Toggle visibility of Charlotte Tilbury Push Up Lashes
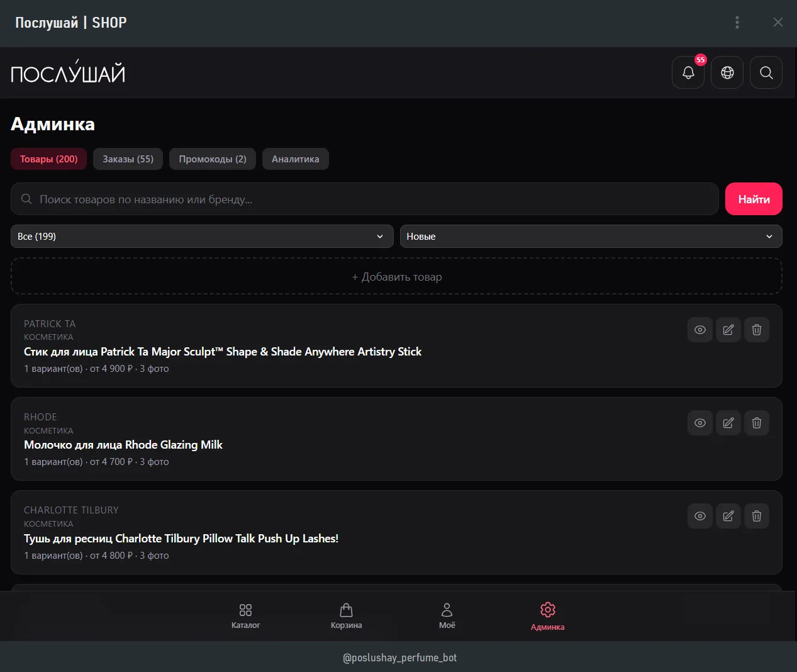 point(700,516)
